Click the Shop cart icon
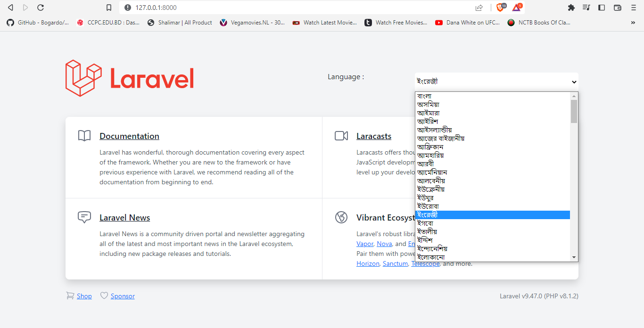The image size is (644, 328). tap(70, 295)
